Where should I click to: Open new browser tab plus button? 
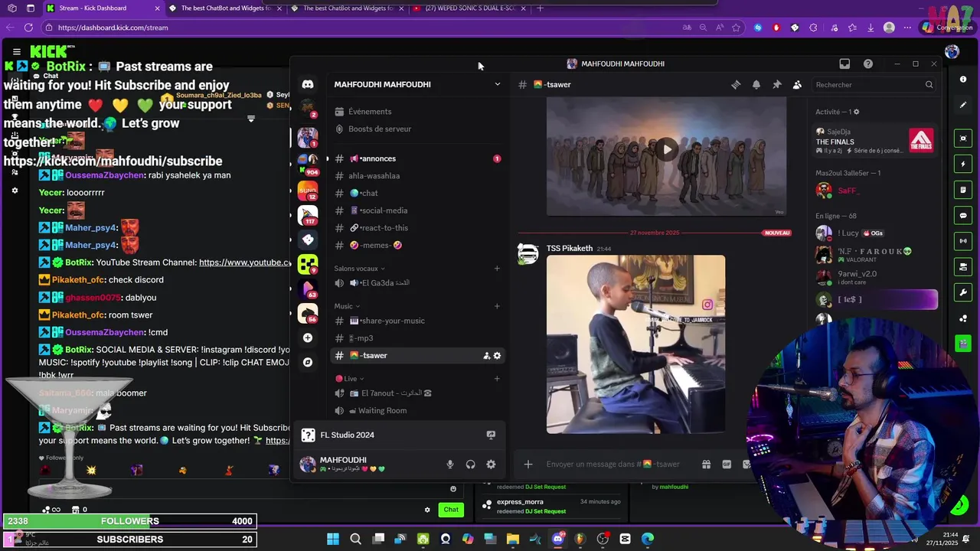[540, 8]
